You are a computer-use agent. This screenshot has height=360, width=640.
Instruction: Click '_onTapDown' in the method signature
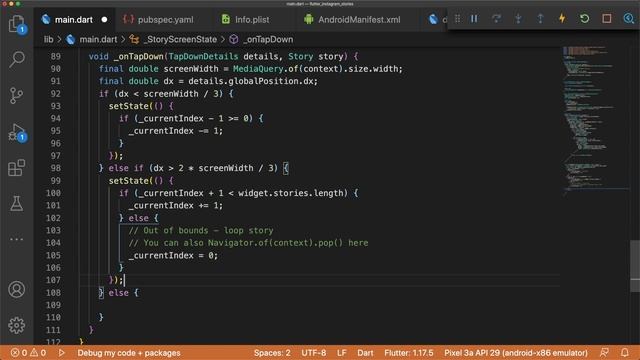coord(139,56)
